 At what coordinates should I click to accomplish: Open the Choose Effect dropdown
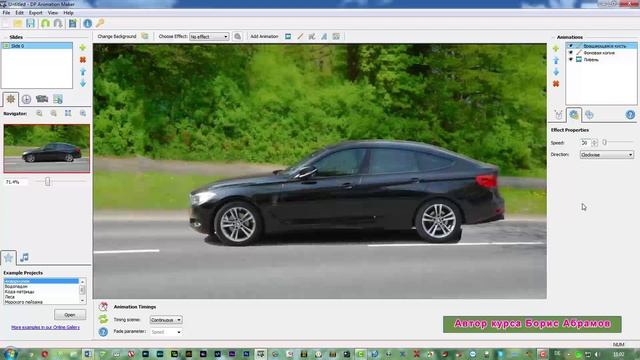[209, 37]
